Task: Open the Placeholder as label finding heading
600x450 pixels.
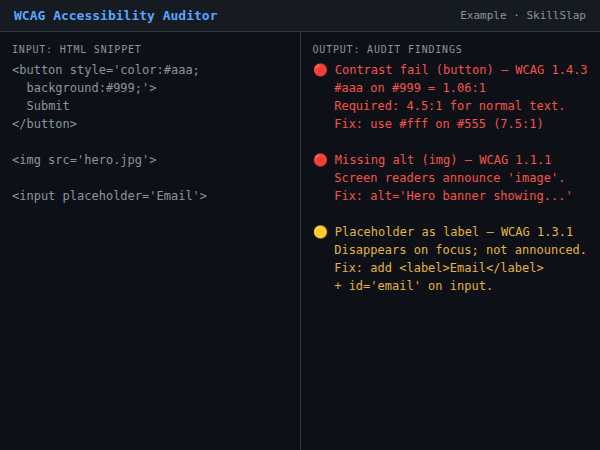Action: (x=453, y=232)
